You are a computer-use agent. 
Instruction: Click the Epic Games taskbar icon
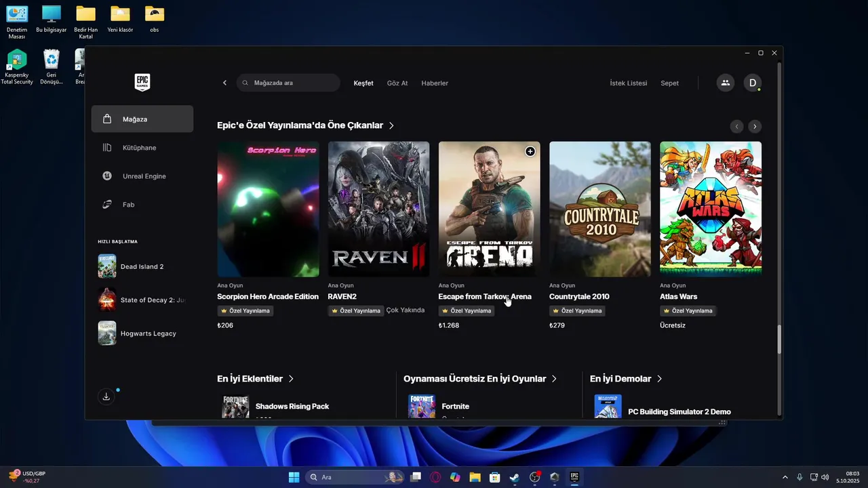(574, 477)
